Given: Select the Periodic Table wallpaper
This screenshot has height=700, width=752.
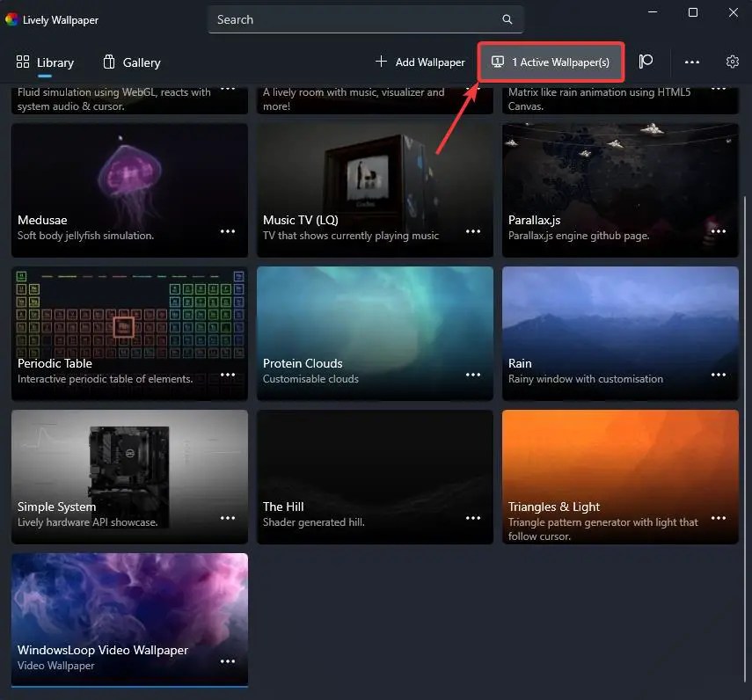Looking at the screenshot, I should (129, 333).
